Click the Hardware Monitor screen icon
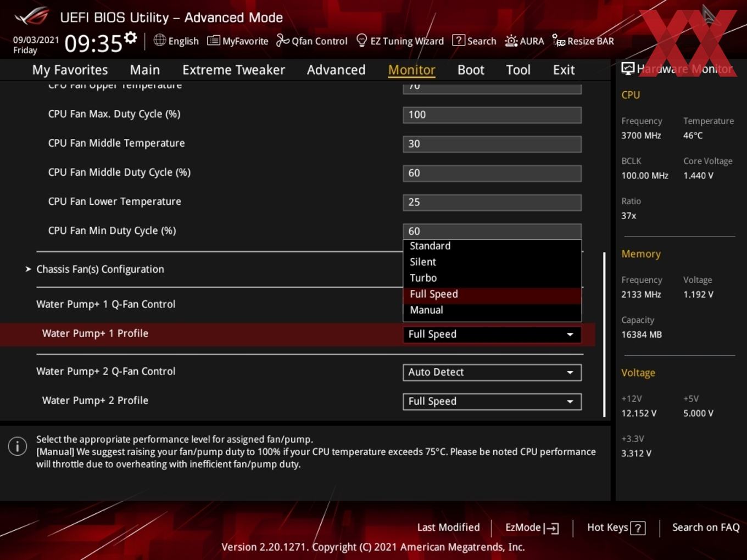Screen dimensions: 747x560 click(627, 69)
